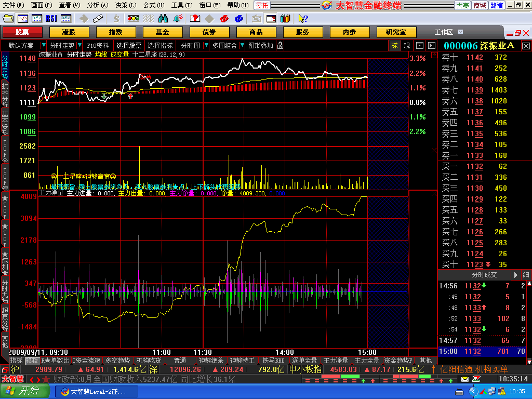Click the 委托 order button
532x399 pixels.
[x=262, y=5]
